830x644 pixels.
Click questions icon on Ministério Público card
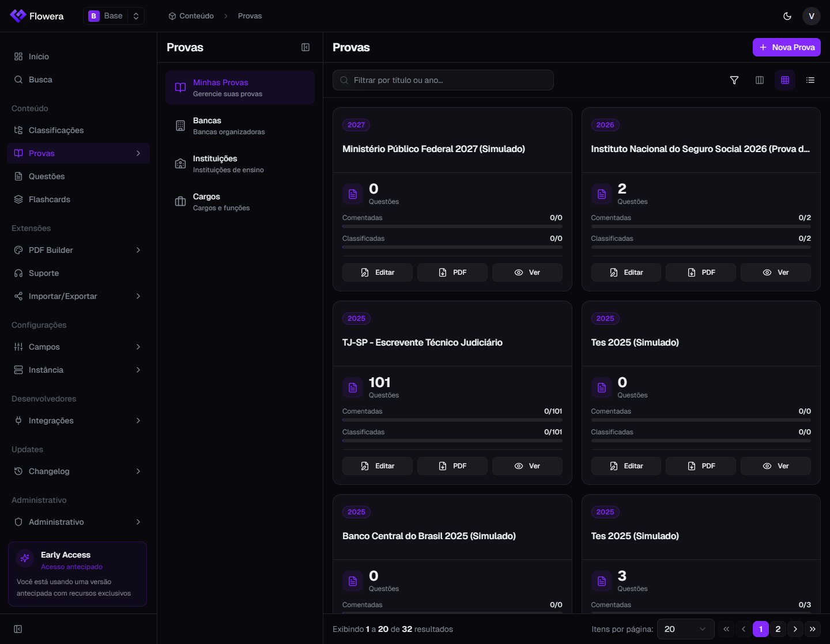point(353,195)
